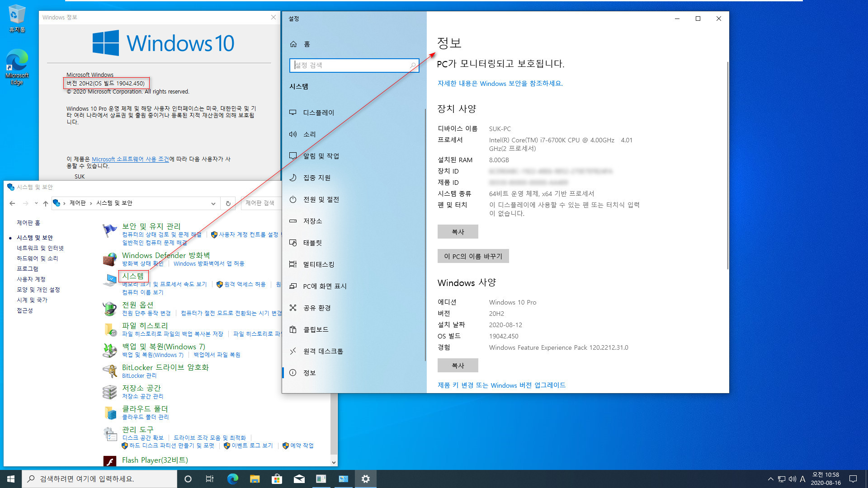Show hidden tray icons chevron

[x=770, y=479]
